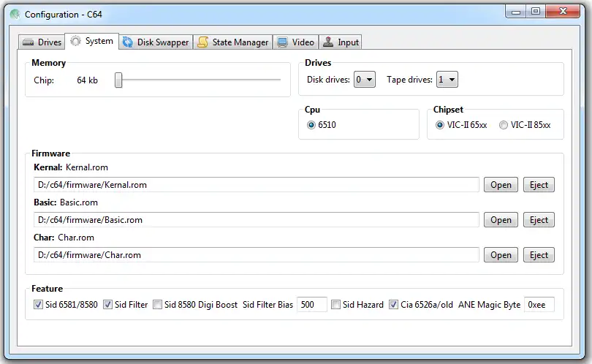The height and width of the screenshot is (364, 592).
Task: Click the Sid Filter Bias value field
Action: (312, 304)
